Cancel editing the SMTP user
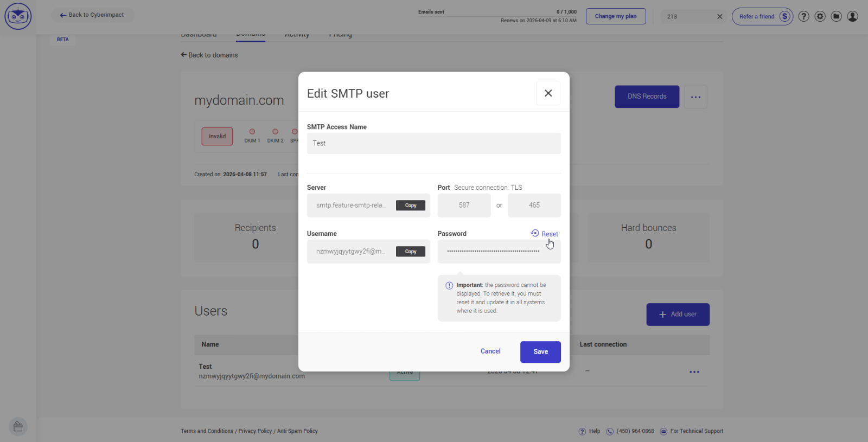 click(490, 351)
